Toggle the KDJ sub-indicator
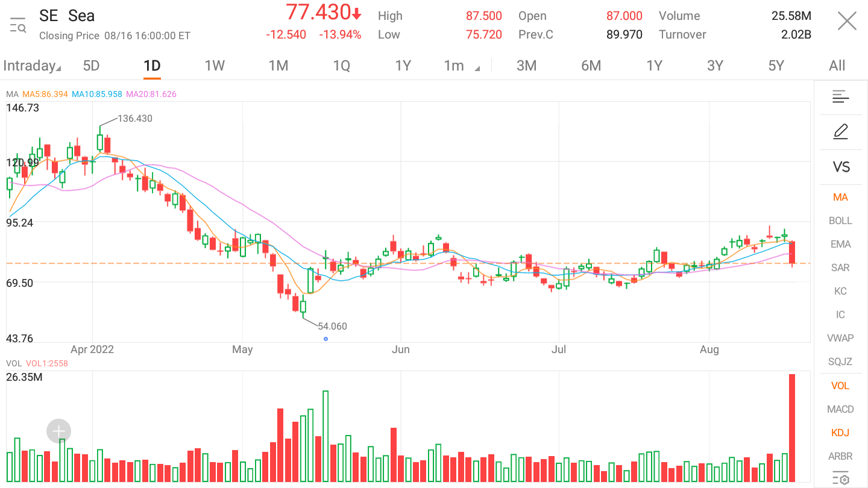Viewport: 868px width, 488px height. tap(840, 433)
